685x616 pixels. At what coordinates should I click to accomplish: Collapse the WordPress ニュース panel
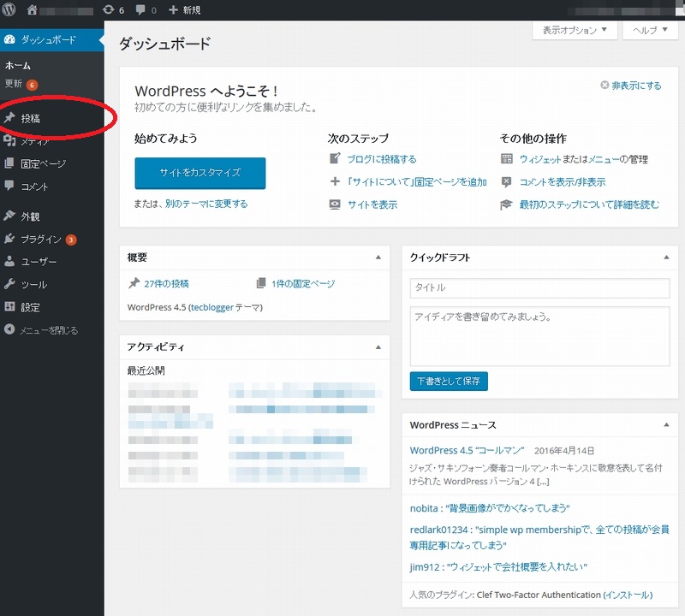(x=667, y=424)
